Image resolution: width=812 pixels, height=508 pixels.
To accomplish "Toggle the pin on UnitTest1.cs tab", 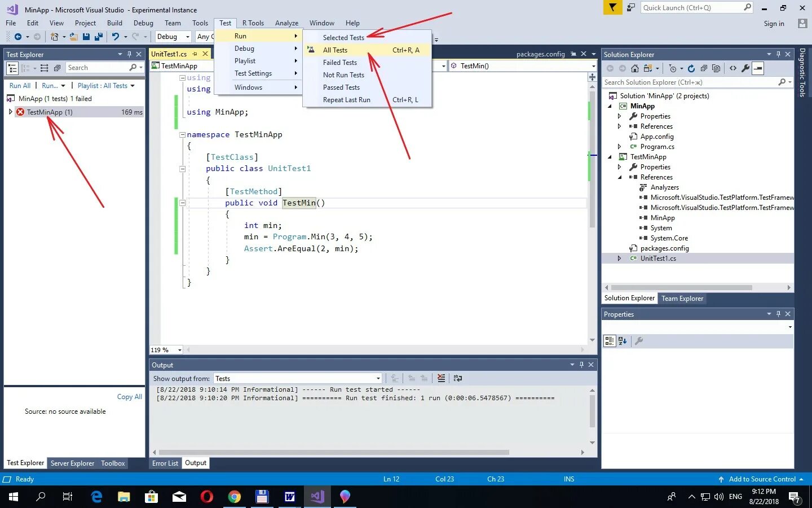I will 195,54.
